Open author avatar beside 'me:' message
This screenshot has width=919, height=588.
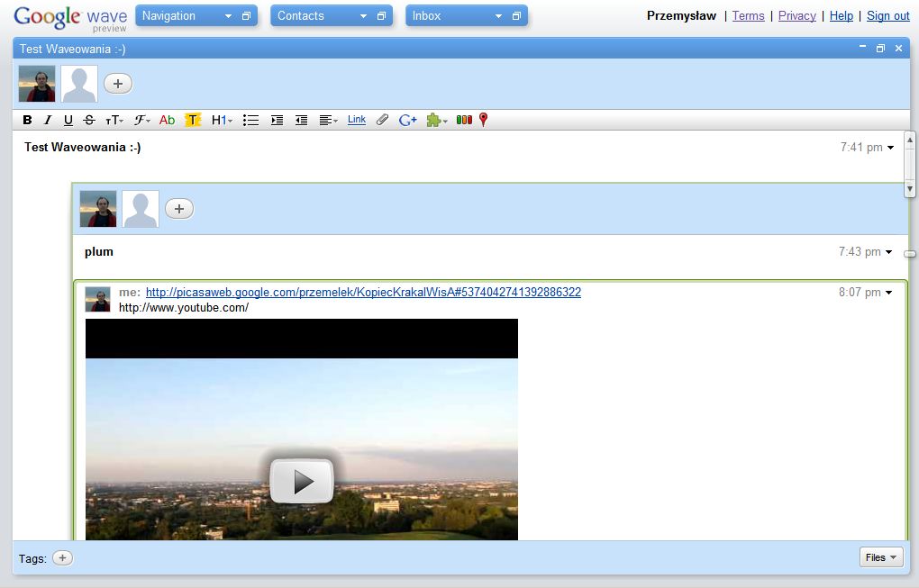tap(97, 299)
